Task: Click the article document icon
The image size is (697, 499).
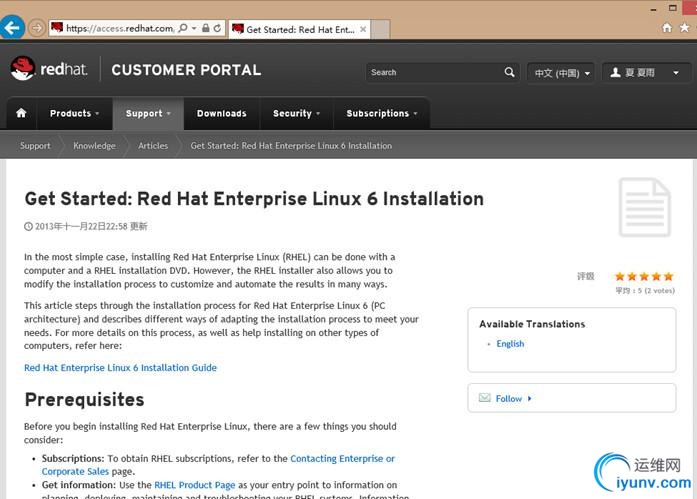Action: point(645,207)
